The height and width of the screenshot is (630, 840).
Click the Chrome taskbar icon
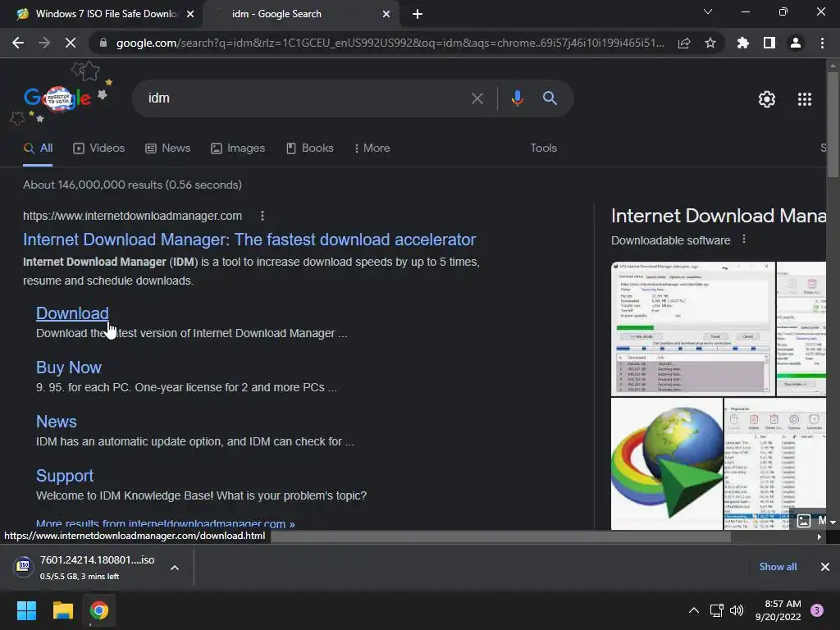point(99,610)
